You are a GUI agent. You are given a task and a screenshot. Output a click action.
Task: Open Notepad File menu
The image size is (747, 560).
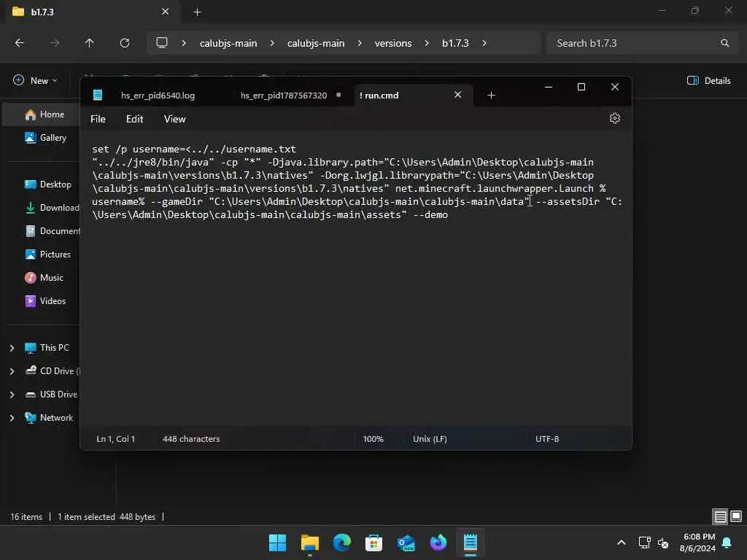point(98,119)
